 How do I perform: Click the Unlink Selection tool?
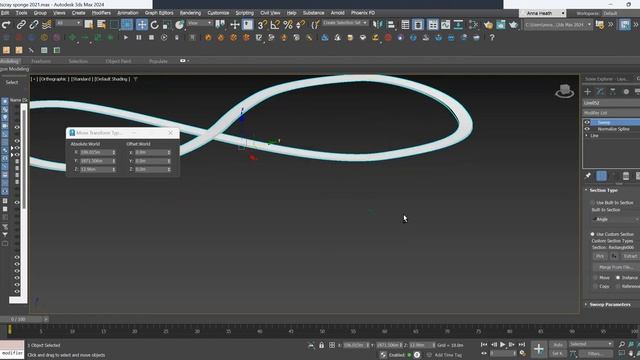(34, 25)
